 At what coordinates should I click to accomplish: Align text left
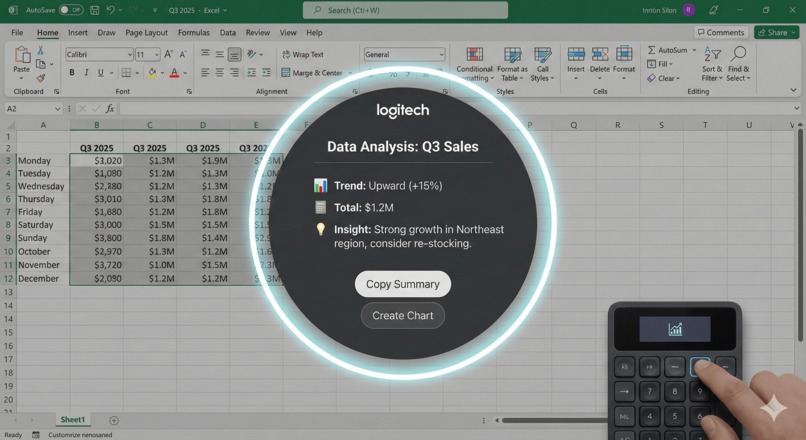(x=205, y=72)
